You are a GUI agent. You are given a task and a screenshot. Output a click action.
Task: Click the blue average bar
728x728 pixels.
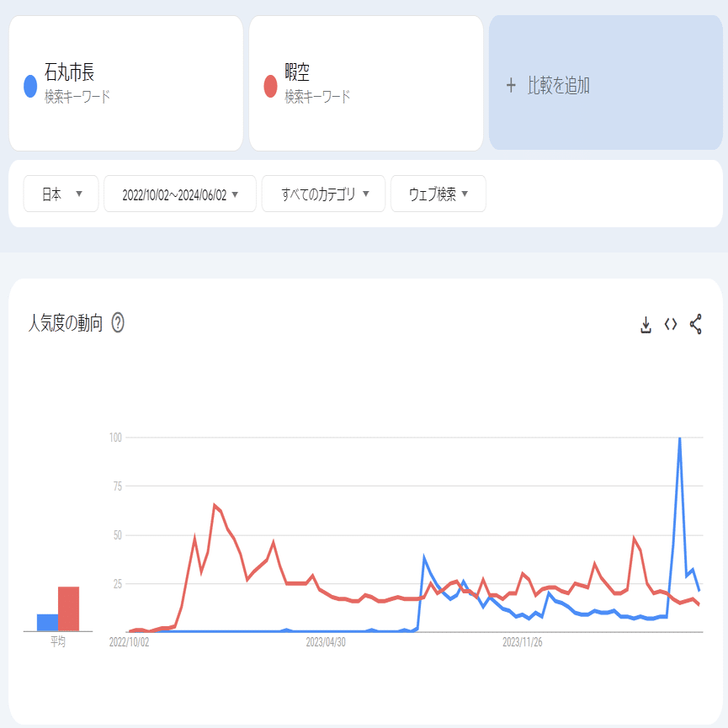click(x=47, y=623)
